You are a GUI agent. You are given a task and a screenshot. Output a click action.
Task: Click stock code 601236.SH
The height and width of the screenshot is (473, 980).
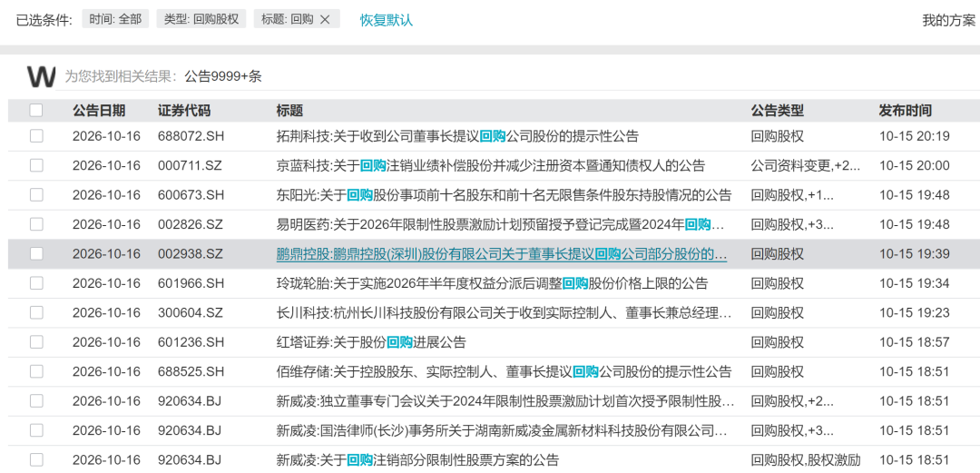pyautogui.click(x=191, y=342)
